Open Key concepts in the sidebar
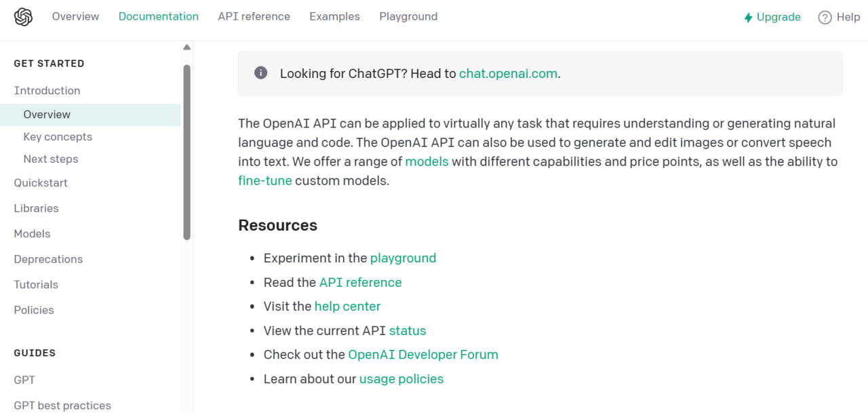 (x=58, y=136)
